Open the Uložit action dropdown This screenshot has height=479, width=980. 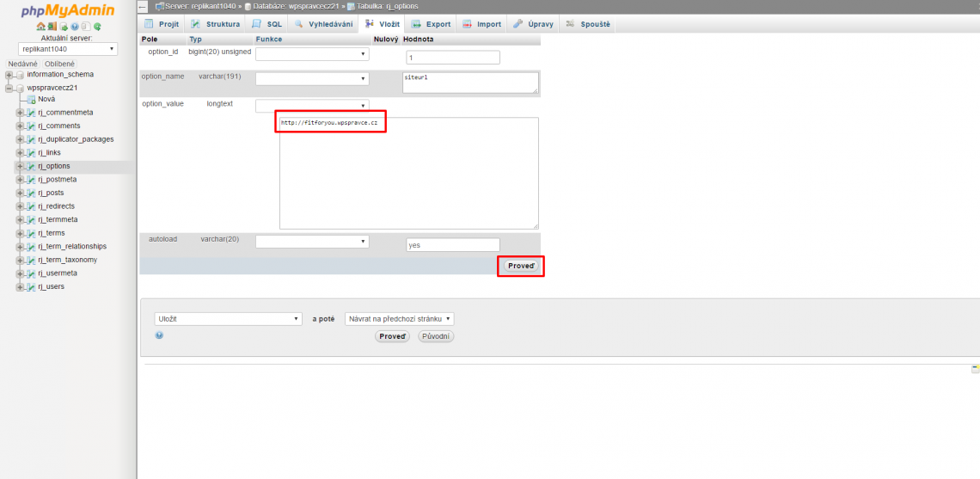(x=228, y=318)
